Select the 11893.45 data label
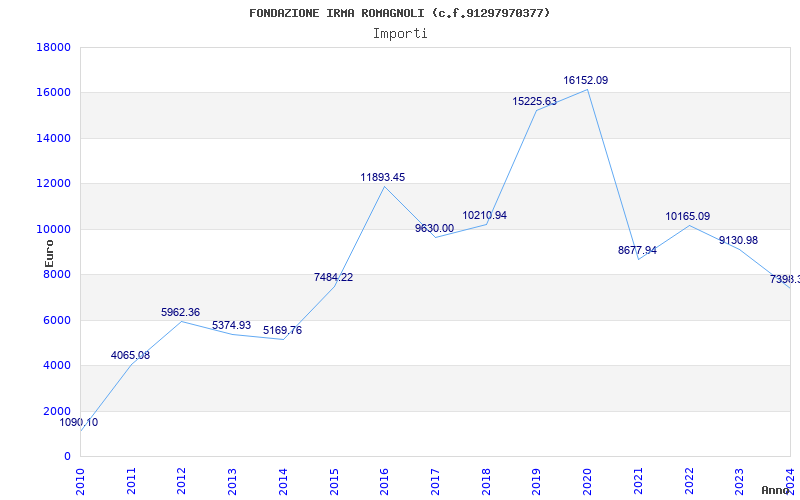The width and height of the screenshot is (800, 500). tap(383, 177)
